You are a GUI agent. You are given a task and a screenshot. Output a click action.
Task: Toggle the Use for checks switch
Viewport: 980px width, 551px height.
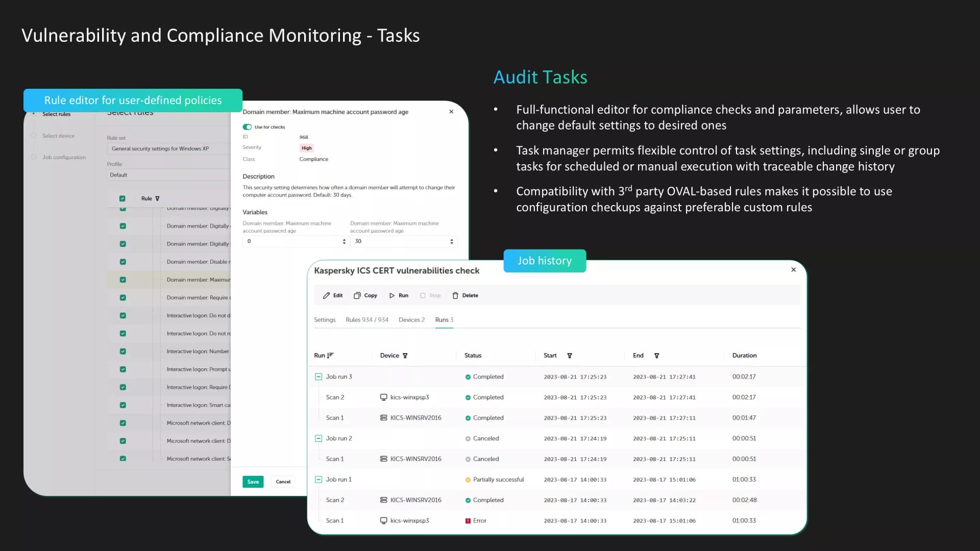coord(247,127)
